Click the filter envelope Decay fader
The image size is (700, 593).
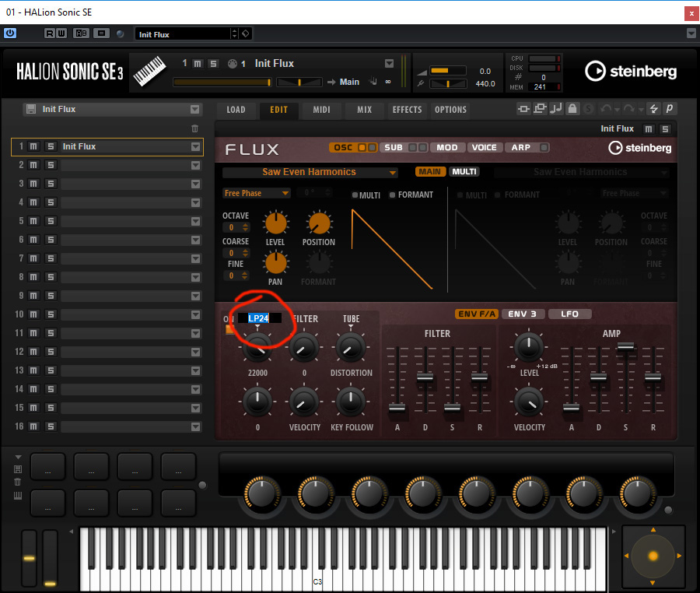(425, 377)
